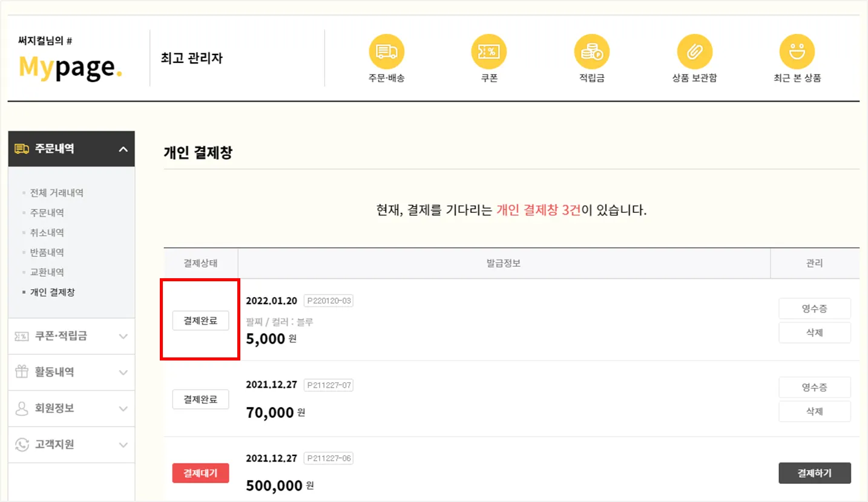
Task: Open 반품내역 from the sidebar menu
Action: click(47, 253)
